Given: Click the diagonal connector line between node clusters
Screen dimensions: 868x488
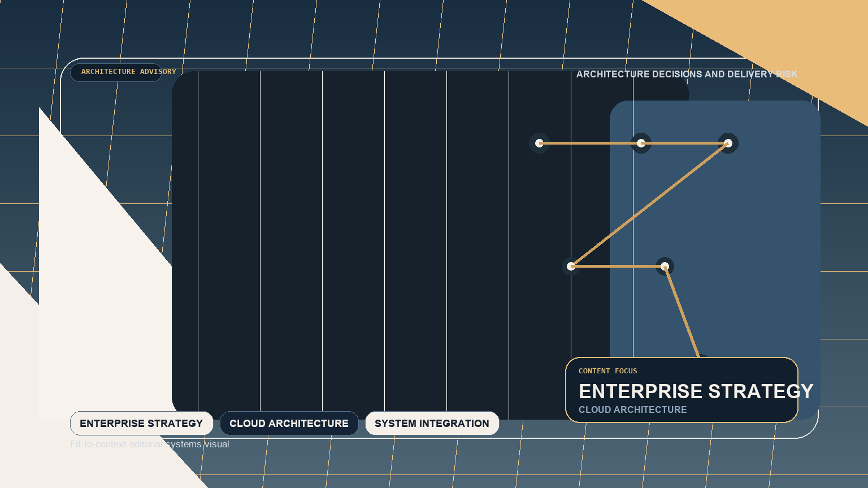Looking at the screenshot, I should point(650,204).
